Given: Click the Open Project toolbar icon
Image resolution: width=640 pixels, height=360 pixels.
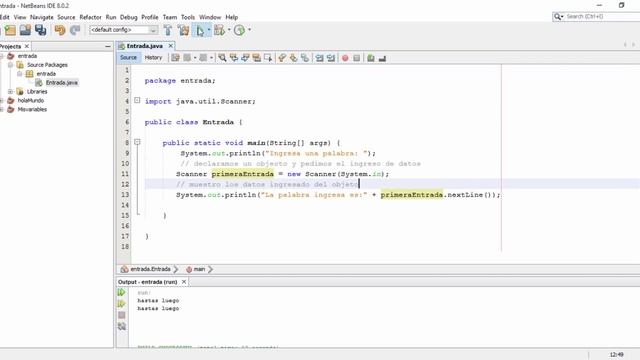Looking at the screenshot, I should coord(25,30).
